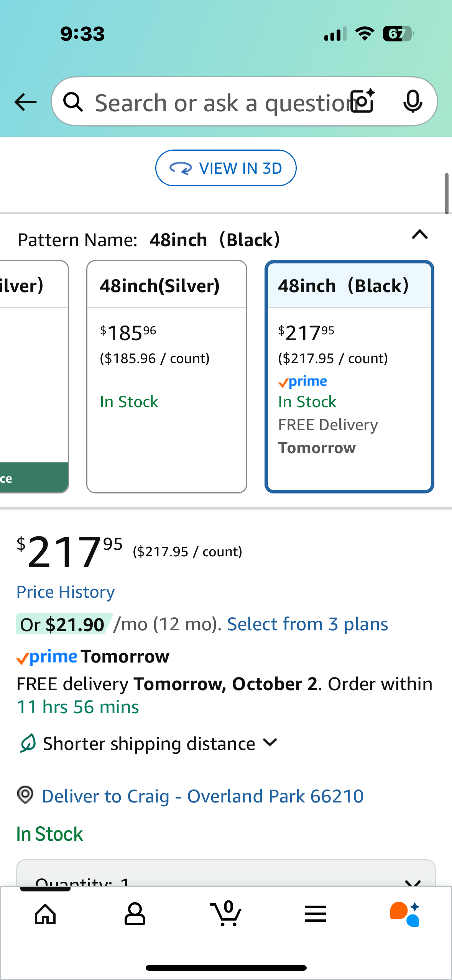The width and height of the screenshot is (452, 980).
Task: Expand Shorter shipping distance details
Action: [x=270, y=743]
